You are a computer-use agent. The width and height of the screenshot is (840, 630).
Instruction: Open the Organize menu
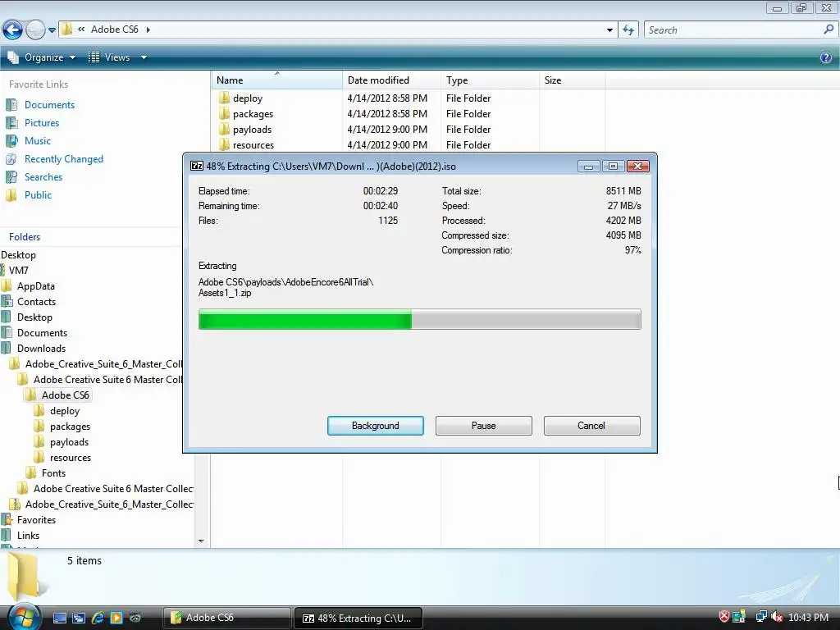pyautogui.click(x=41, y=57)
